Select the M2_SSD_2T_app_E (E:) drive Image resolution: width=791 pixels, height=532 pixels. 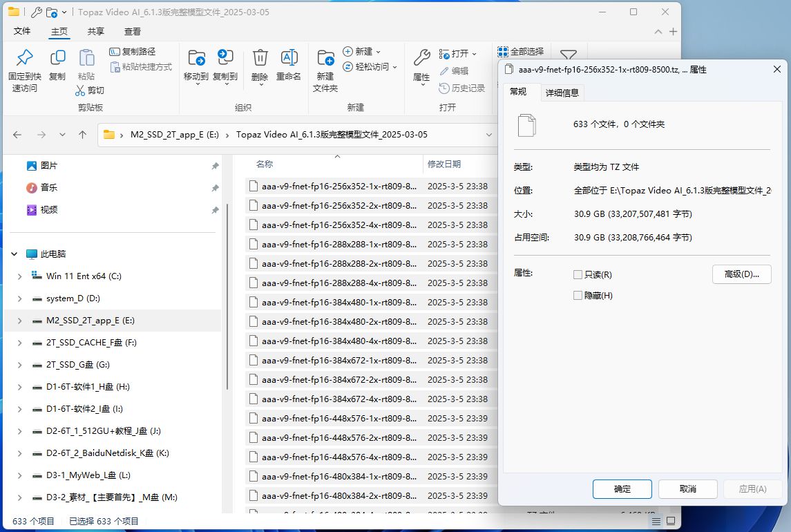[113, 321]
